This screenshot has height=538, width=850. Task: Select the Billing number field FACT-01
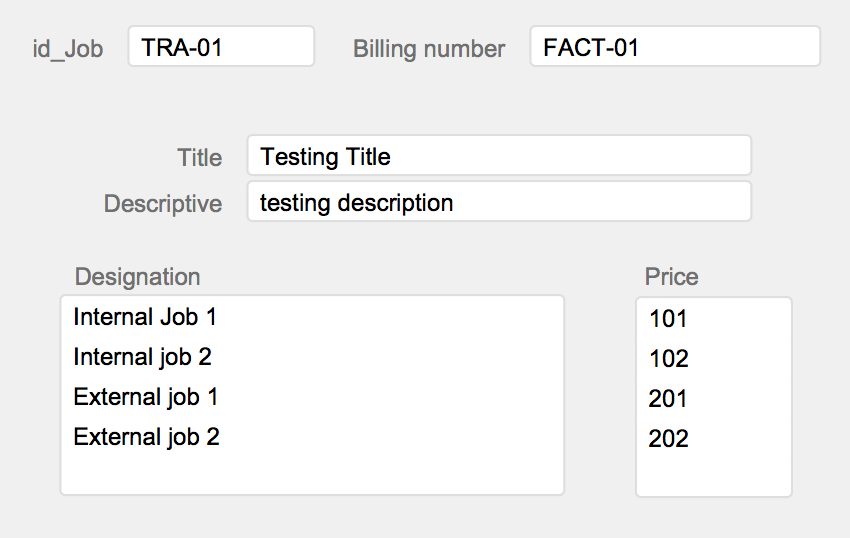[x=675, y=47]
